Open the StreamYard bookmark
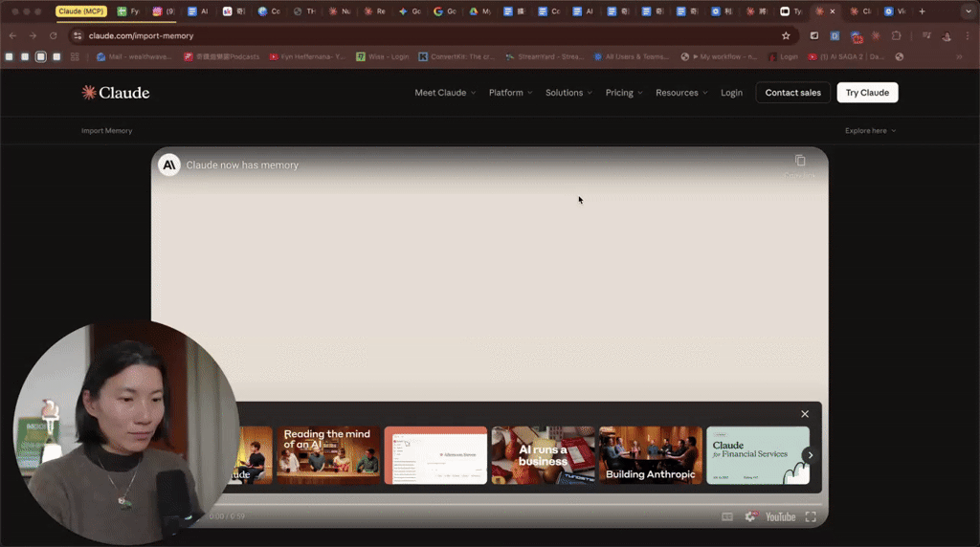Viewport: 980px width, 547px height. coord(545,56)
